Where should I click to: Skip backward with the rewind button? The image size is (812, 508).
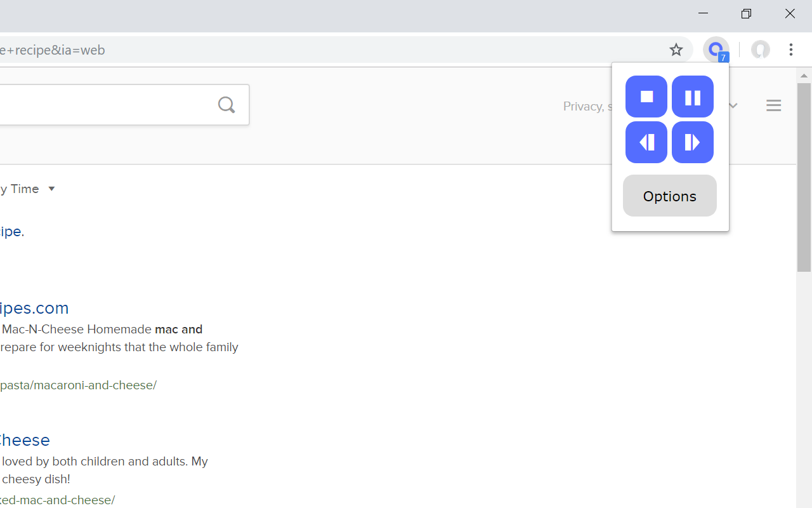pyautogui.click(x=646, y=142)
